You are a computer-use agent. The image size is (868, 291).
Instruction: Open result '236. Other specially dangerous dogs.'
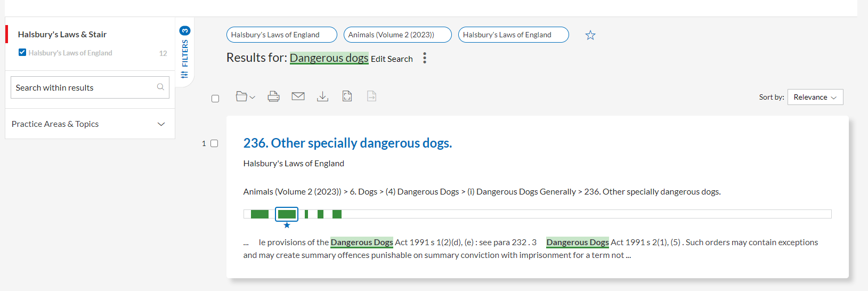point(347,143)
